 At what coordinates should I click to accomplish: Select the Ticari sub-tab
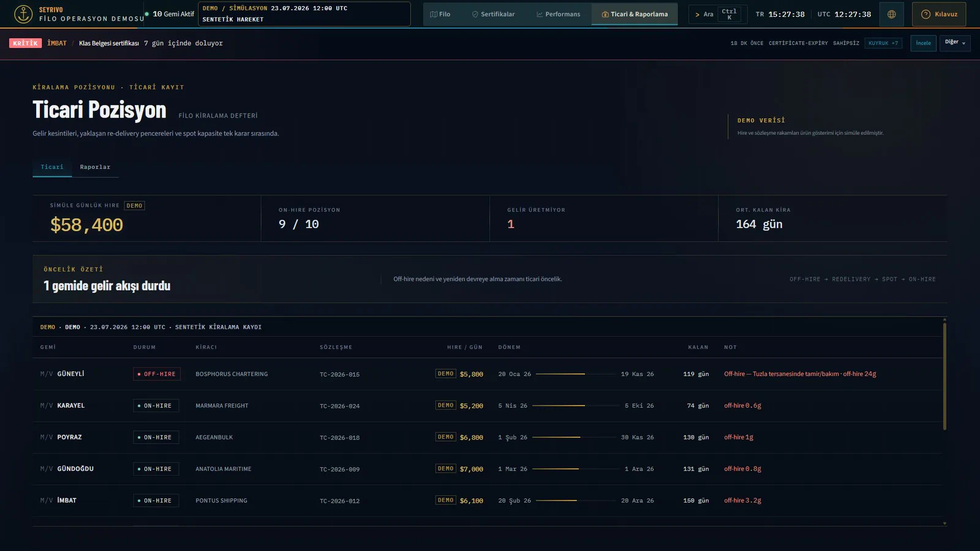tap(52, 167)
